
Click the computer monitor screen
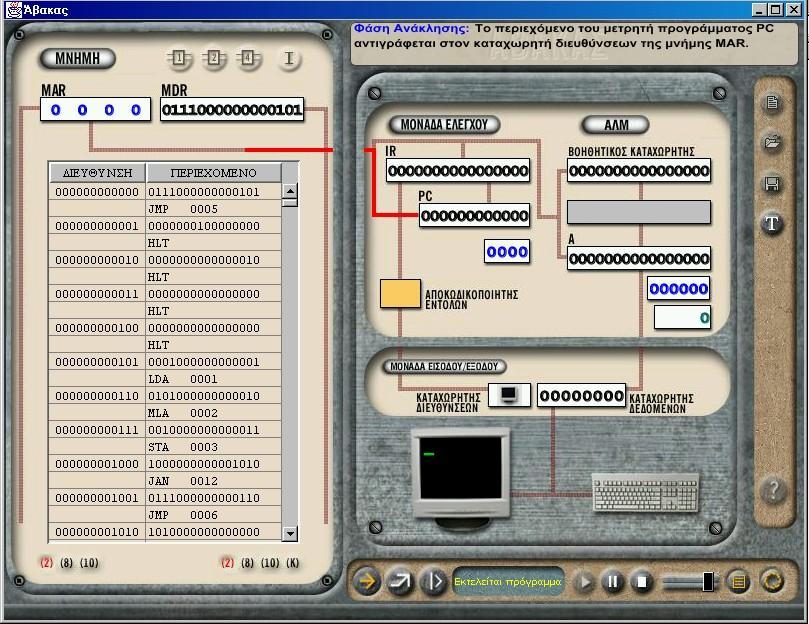coord(460,467)
